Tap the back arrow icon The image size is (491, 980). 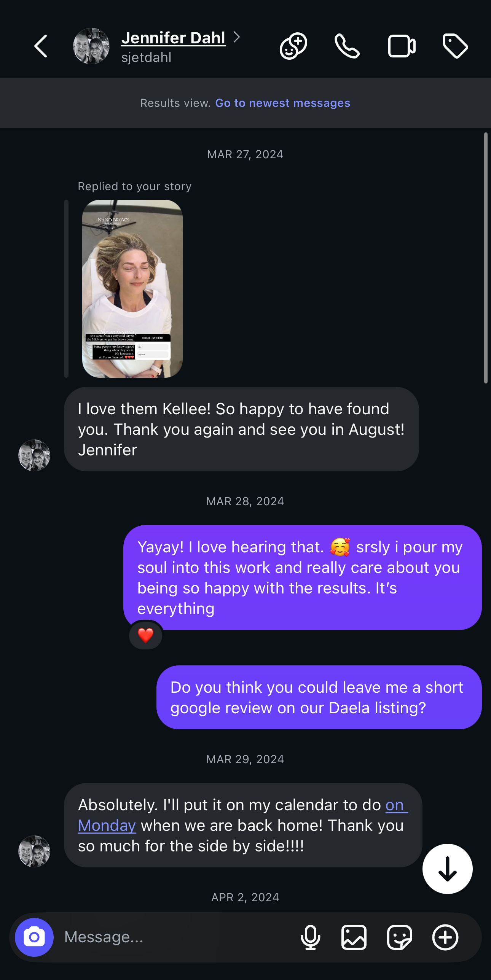click(41, 46)
